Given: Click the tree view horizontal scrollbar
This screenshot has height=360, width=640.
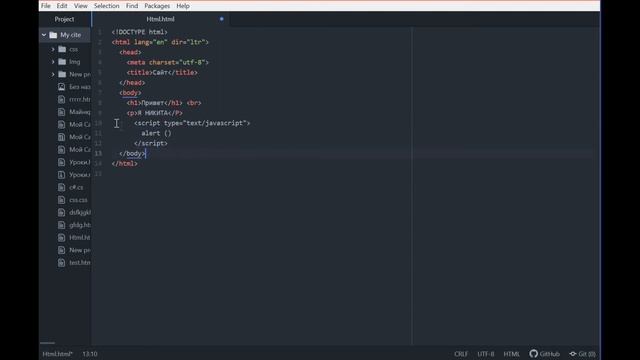Looking at the screenshot, I should [x=47, y=343].
